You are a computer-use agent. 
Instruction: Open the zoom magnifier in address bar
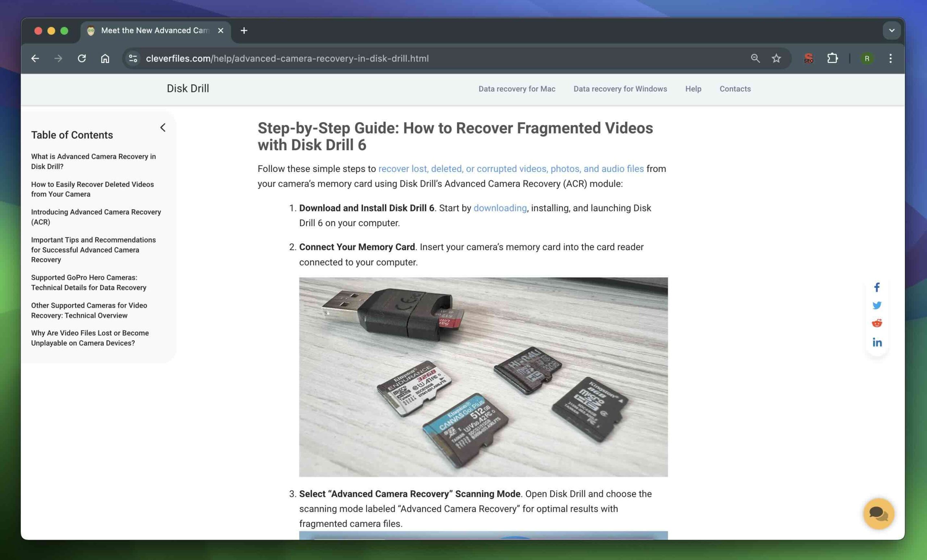[755, 58]
